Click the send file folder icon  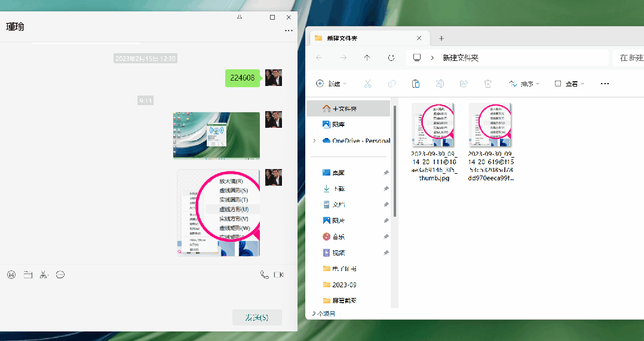(x=28, y=275)
